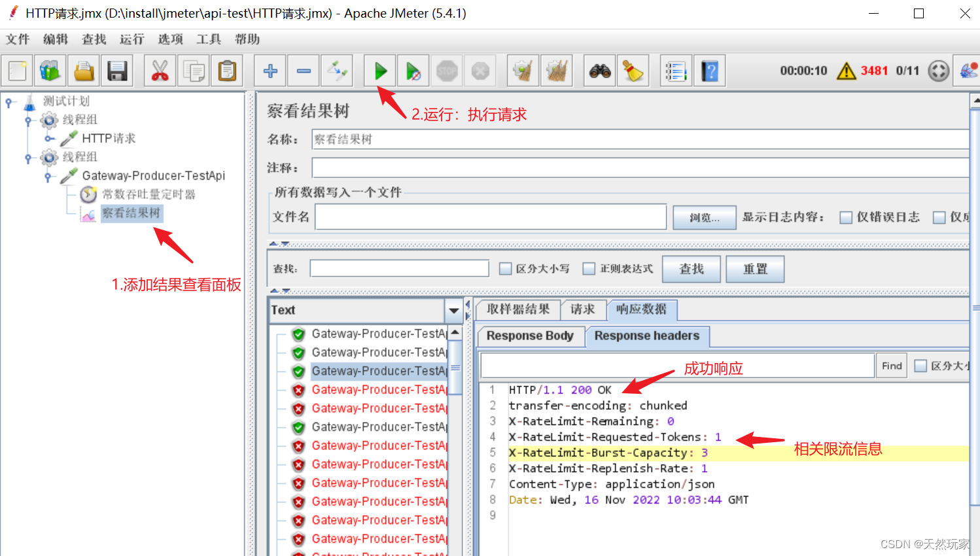
Task: Click the yellow warning triangle log icon
Action: (x=847, y=71)
